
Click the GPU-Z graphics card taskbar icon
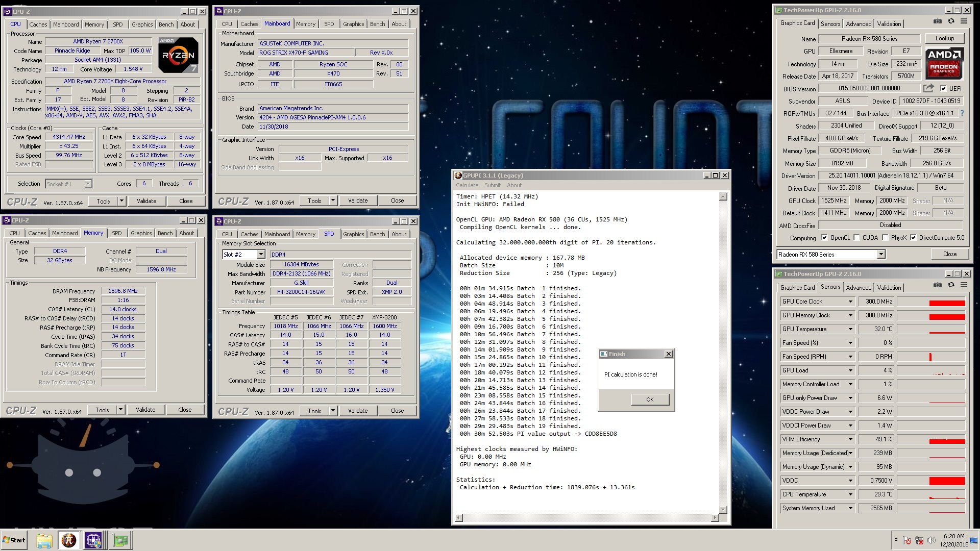pyautogui.click(x=120, y=540)
